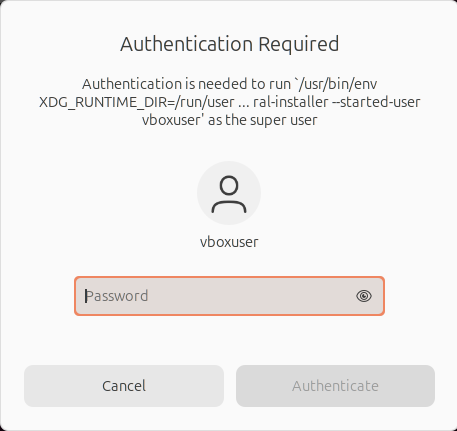The image size is (457, 431).
Task: Click the "Password" placeholder text
Action: tap(117, 296)
